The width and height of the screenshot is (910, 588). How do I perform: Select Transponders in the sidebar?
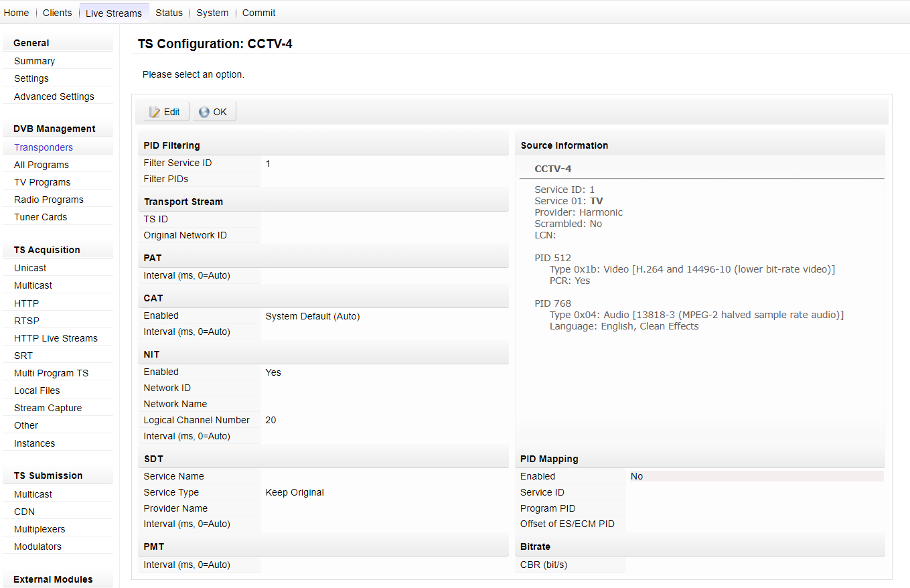(44, 147)
